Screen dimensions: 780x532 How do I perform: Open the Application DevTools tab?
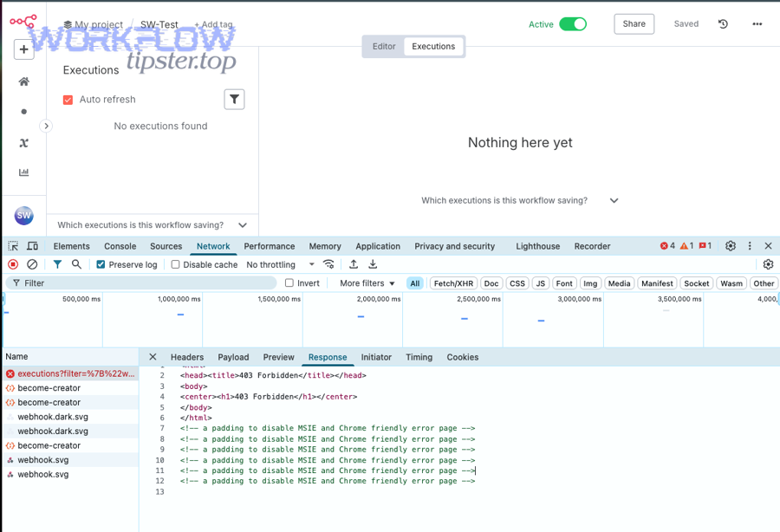pos(378,246)
